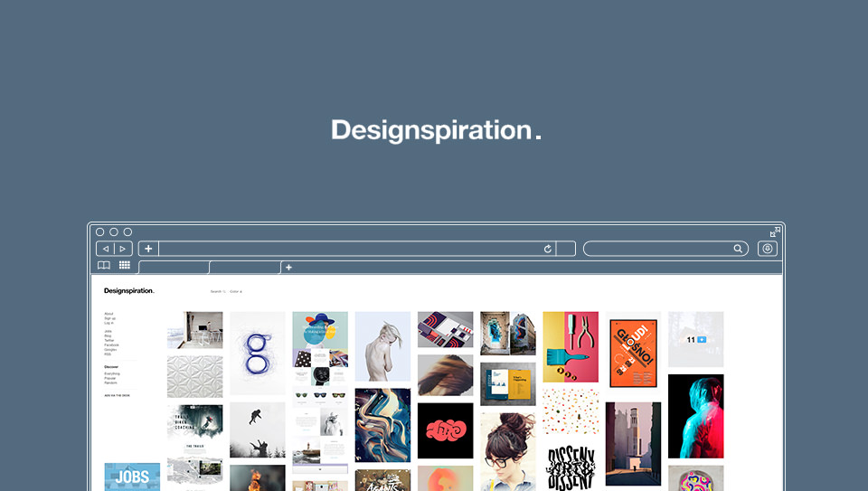Open a new tab with plus
Viewport: 868px width, 491px height.
click(288, 268)
